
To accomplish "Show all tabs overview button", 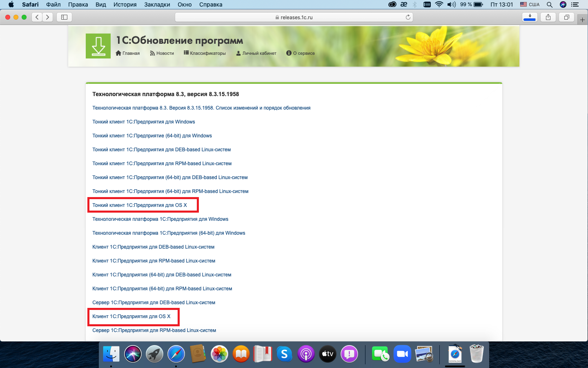I will click(x=567, y=17).
